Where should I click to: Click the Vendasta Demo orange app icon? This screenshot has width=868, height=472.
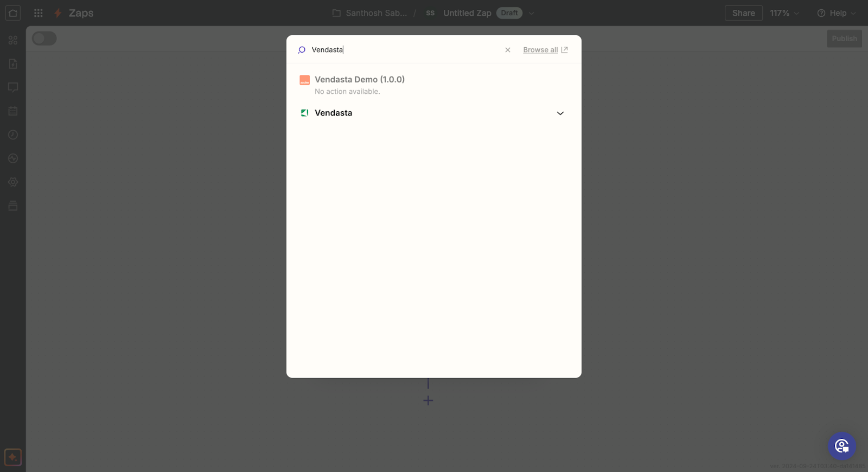[x=305, y=80]
